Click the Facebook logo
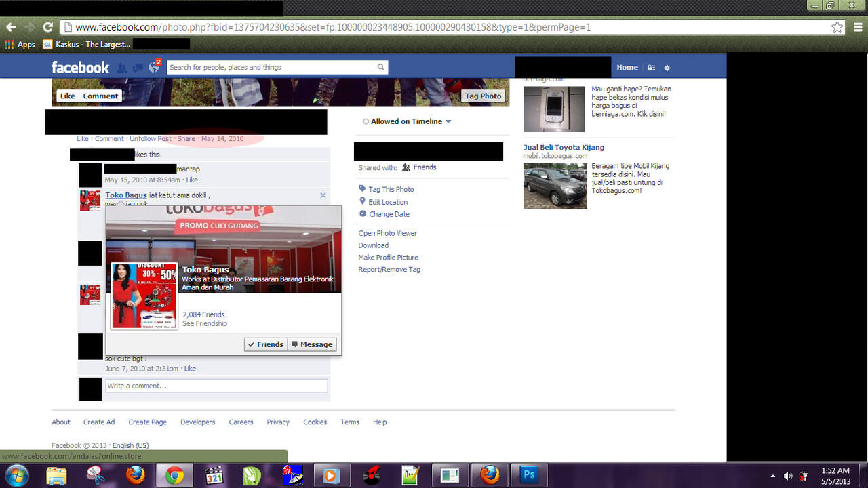Viewport: 868px width, 488px height. [x=80, y=67]
